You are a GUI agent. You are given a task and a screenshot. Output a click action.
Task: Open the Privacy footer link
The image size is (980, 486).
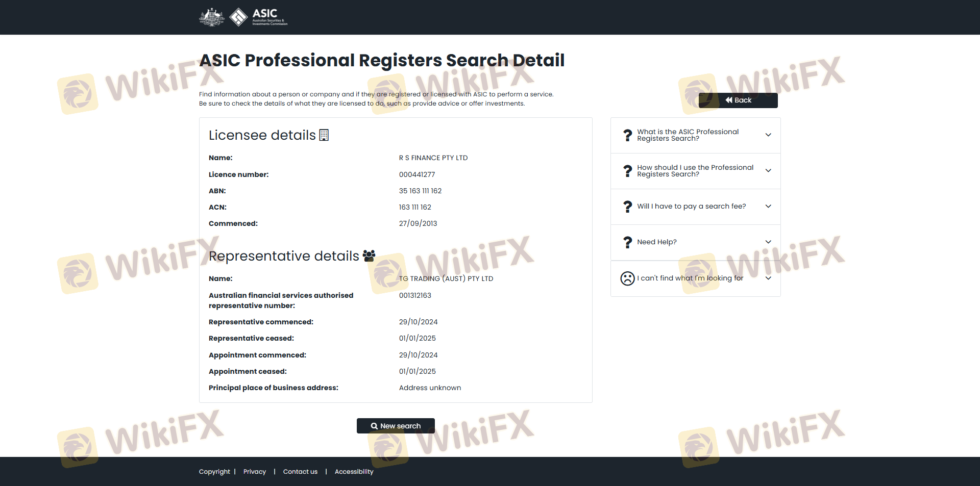tap(255, 472)
